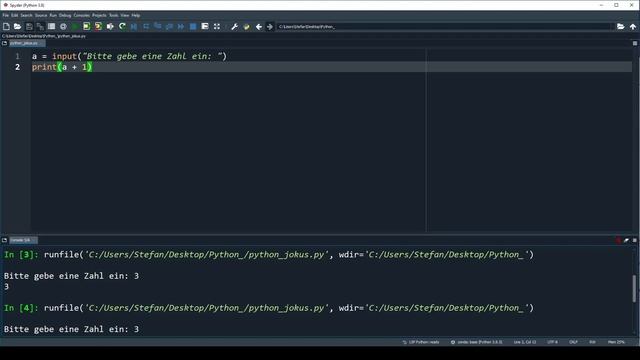Open the Tools menu
Viewport: 640px width, 360px height.
[113, 15]
